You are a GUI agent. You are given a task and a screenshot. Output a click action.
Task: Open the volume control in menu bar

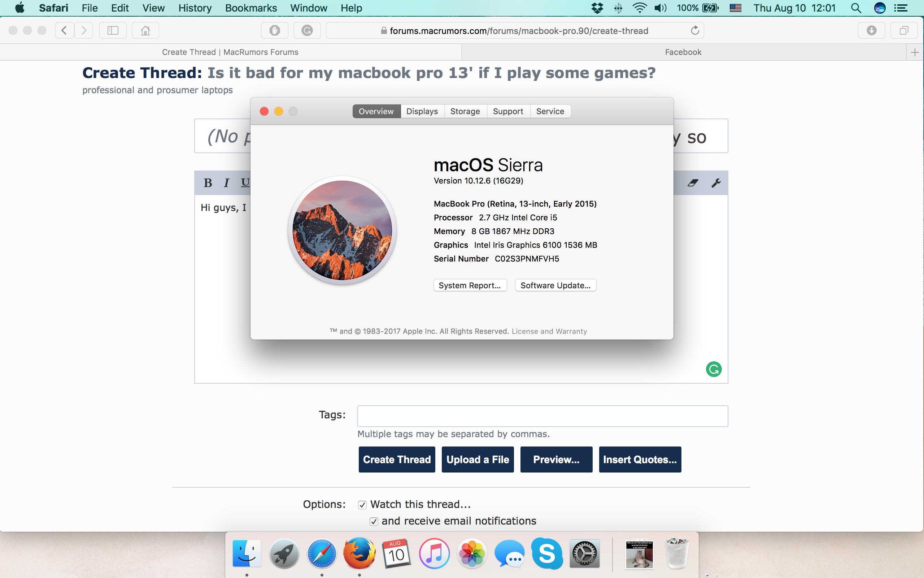[661, 8]
